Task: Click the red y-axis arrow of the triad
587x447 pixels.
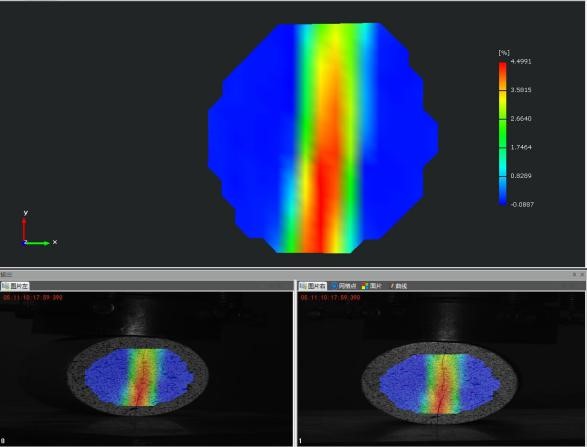Action: pyautogui.click(x=24, y=229)
